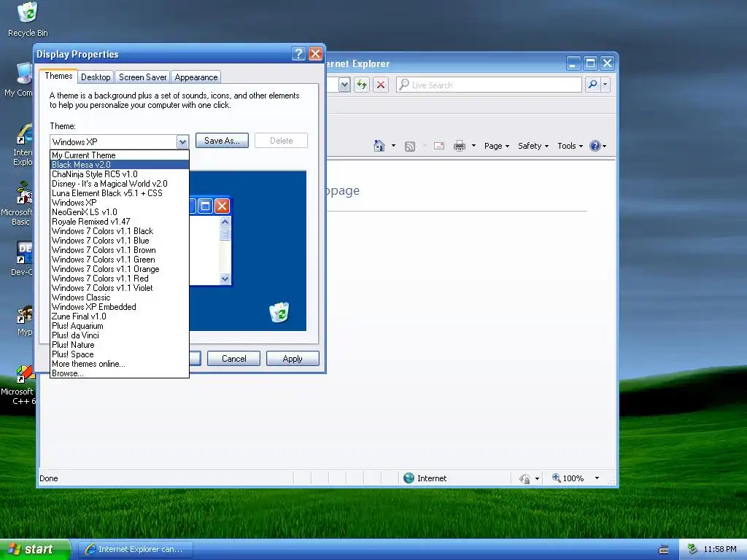Choose Zune Final v1.0 theme
This screenshot has height=560, width=747.
coord(120,316)
